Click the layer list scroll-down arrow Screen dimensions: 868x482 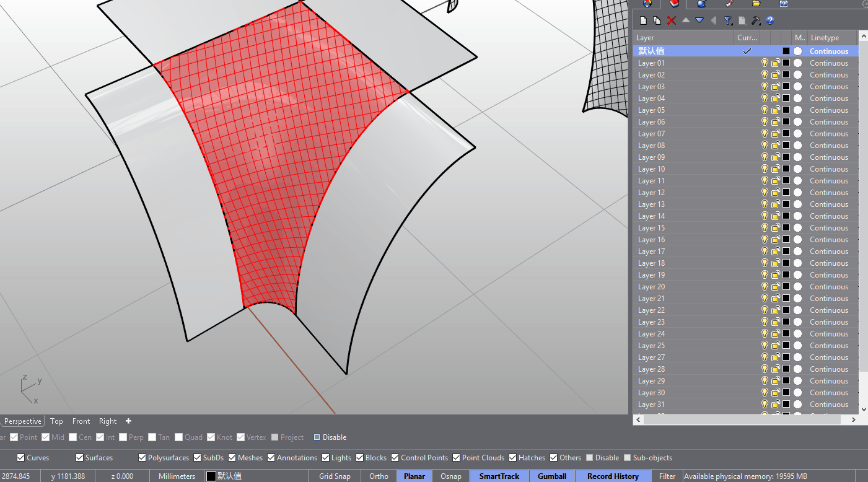click(x=864, y=409)
